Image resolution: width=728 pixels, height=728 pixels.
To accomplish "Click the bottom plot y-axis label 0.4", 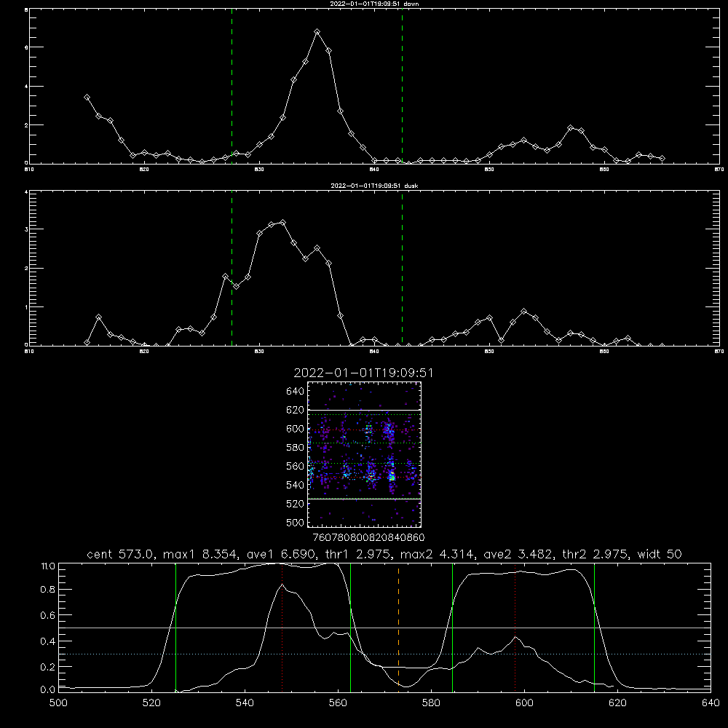I will pyautogui.click(x=48, y=641).
